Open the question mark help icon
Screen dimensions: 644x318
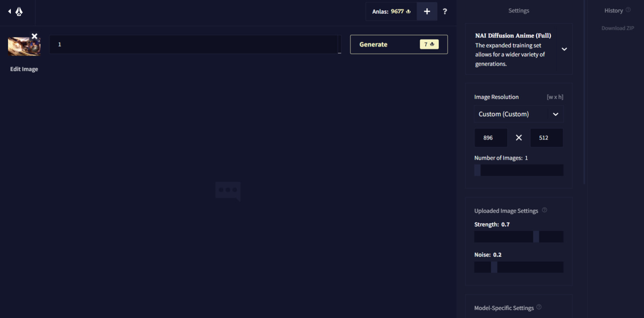coord(445,12)
